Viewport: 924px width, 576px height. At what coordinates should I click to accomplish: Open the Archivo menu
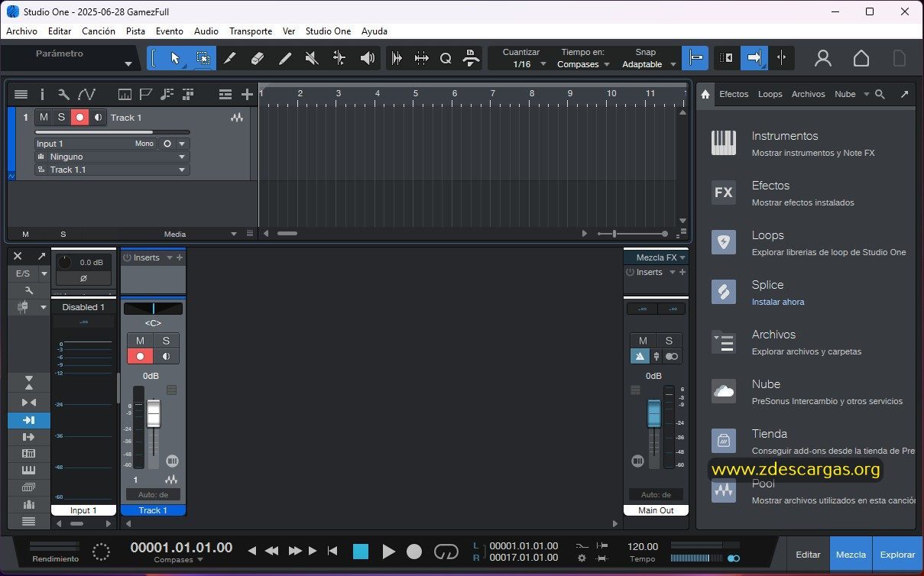pyautogui.click(x=21, y=31)
